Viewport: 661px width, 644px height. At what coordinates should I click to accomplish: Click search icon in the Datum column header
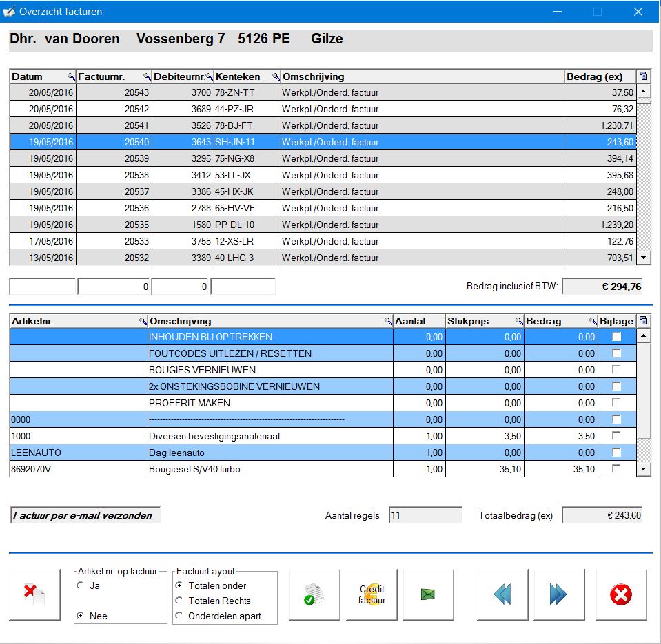point(71,76)
